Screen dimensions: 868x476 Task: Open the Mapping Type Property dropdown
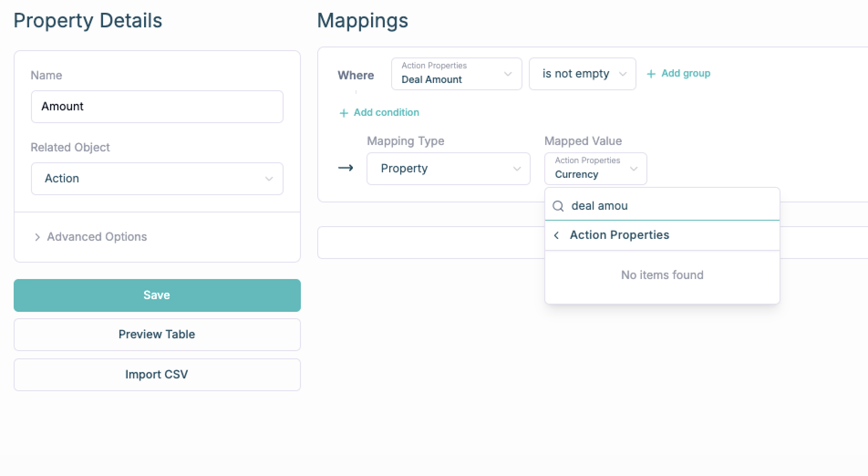click(x=448, y=169)
